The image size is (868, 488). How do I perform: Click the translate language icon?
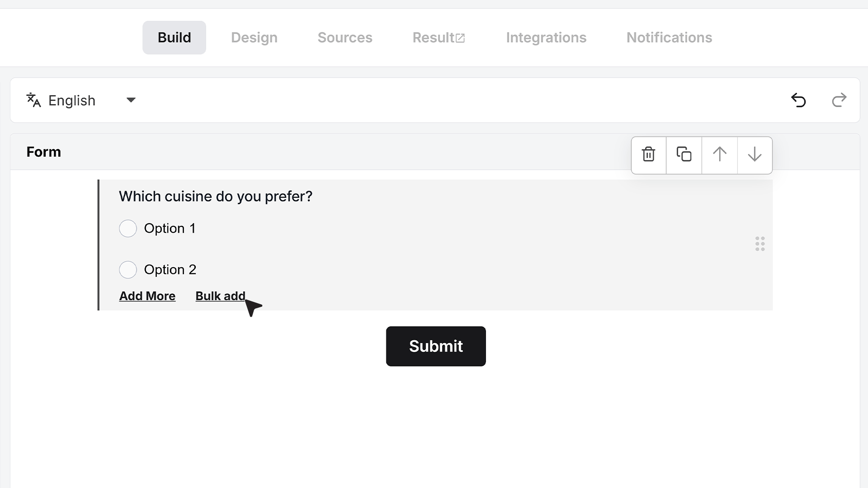(33, 100)
